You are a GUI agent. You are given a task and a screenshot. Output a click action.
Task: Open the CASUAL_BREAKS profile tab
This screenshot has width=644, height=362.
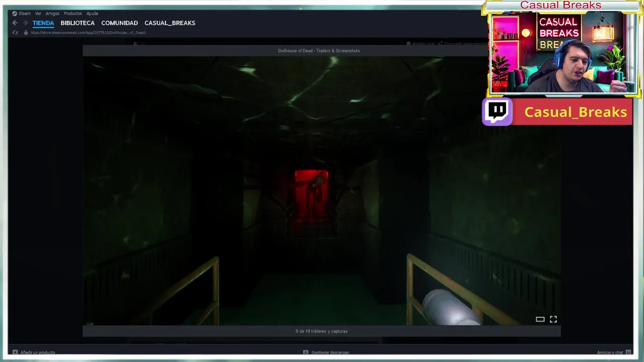click(x=170, y=23)
